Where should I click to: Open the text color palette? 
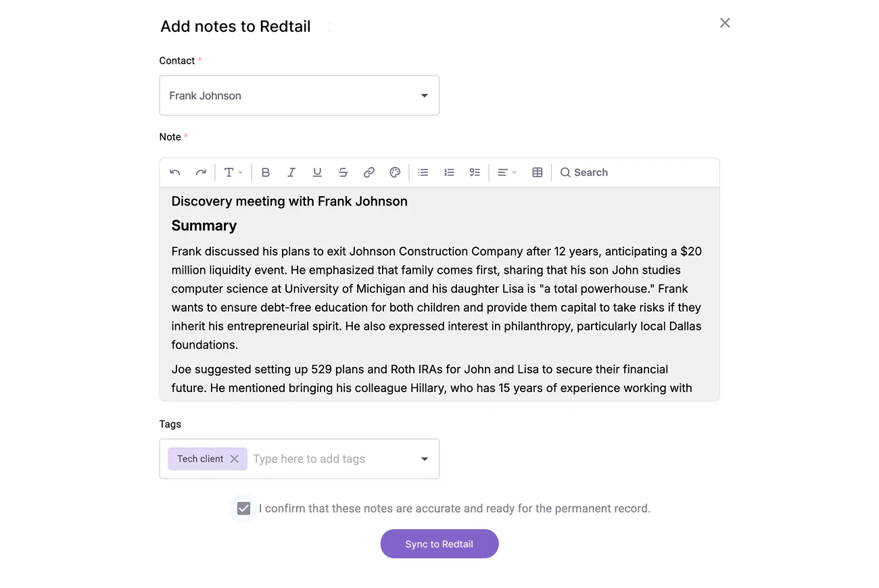(395, 172)
